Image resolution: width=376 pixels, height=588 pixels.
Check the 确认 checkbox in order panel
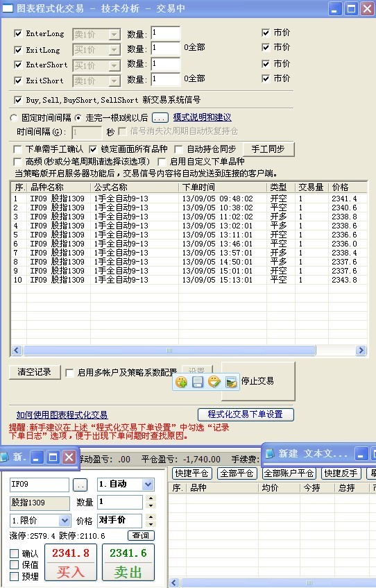[x=15, y=553]
